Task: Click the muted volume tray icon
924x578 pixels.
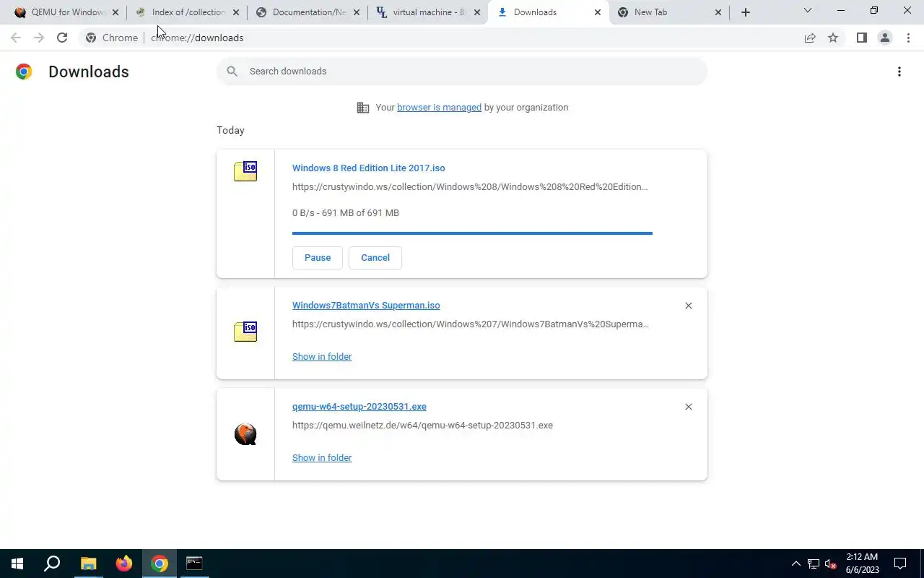Action: pos(830,564)
